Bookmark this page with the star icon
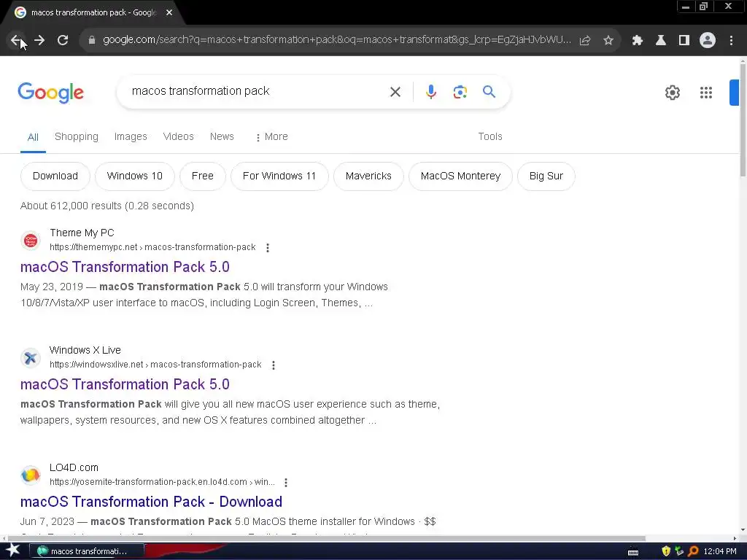The width and height of the screenshot is (747, 560). click(x=608, y=40)
